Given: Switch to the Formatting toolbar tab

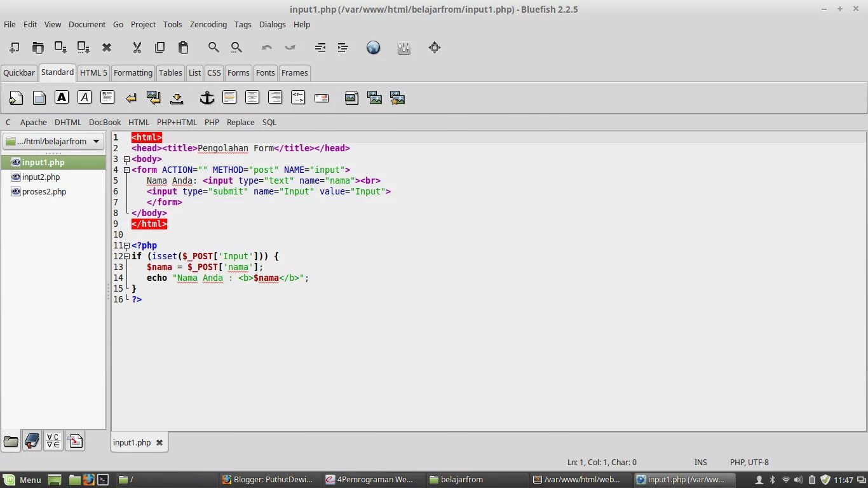Looking at the screenshot, I should [x=133, y=72].
